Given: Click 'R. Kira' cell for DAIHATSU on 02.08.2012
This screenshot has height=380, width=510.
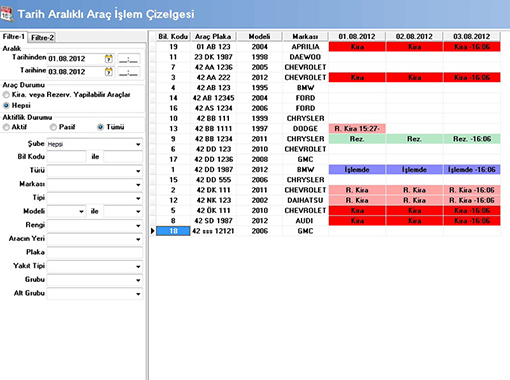Looking at the screenshot, I should point(414,200).
